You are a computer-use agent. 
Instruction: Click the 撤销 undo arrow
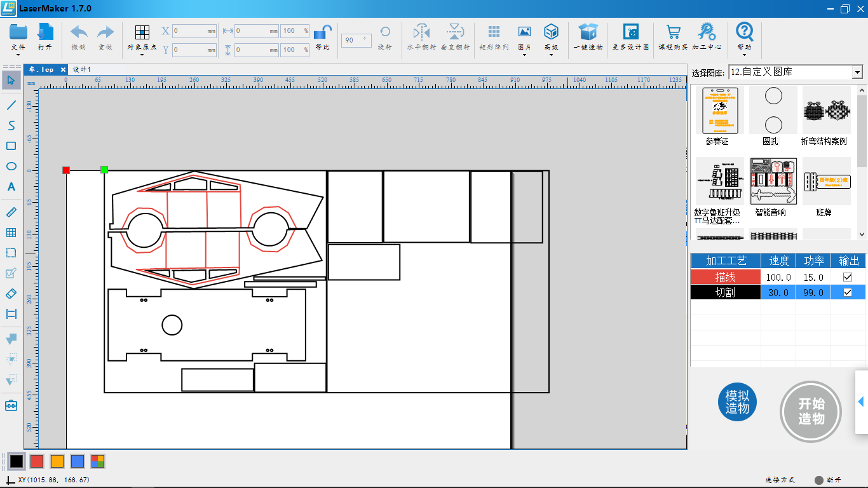[x=79, y=37]
